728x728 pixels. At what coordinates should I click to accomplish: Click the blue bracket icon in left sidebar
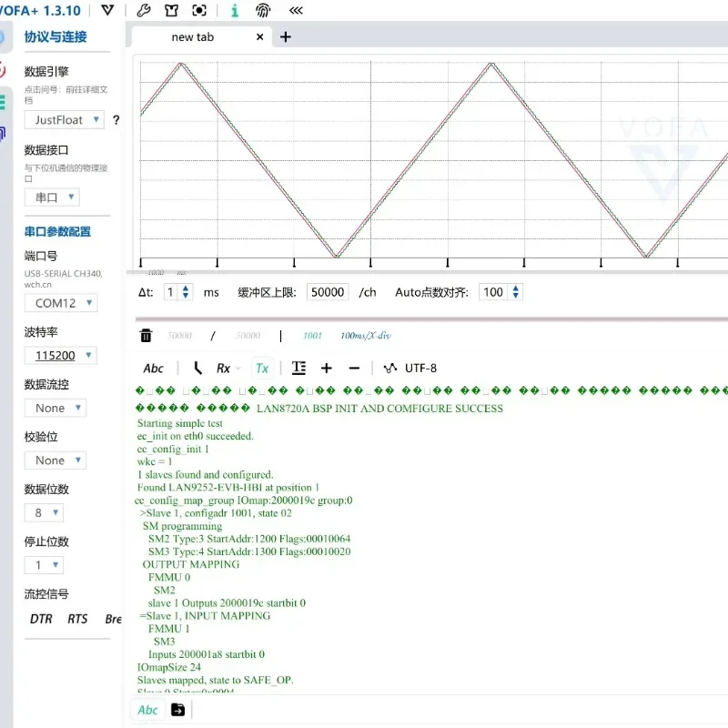pos(3,134)
